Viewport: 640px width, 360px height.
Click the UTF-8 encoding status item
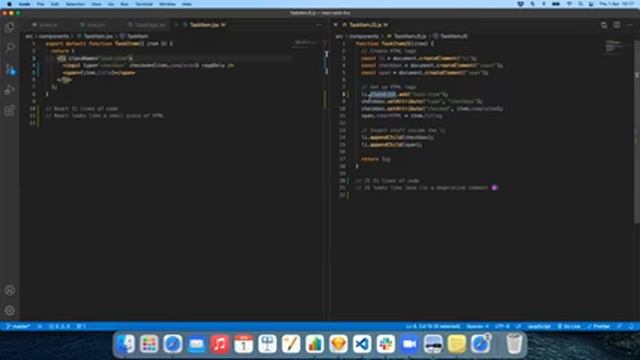click(502, 327)
